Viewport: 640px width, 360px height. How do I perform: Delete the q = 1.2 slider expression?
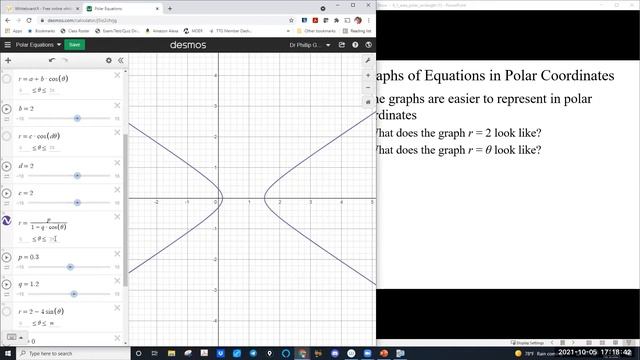(117, 281)
